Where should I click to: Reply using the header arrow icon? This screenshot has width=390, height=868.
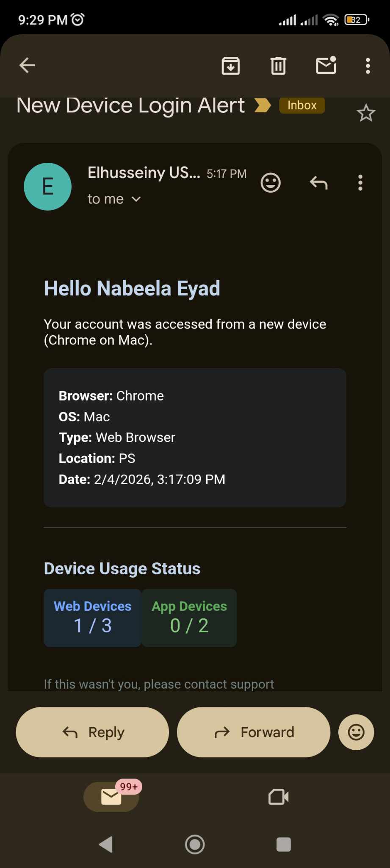pos(318,183)
